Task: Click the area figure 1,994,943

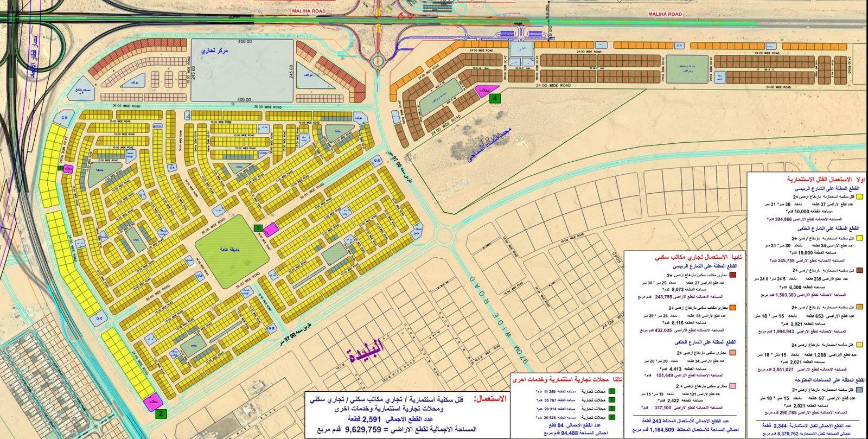Action: click(783, 331)
